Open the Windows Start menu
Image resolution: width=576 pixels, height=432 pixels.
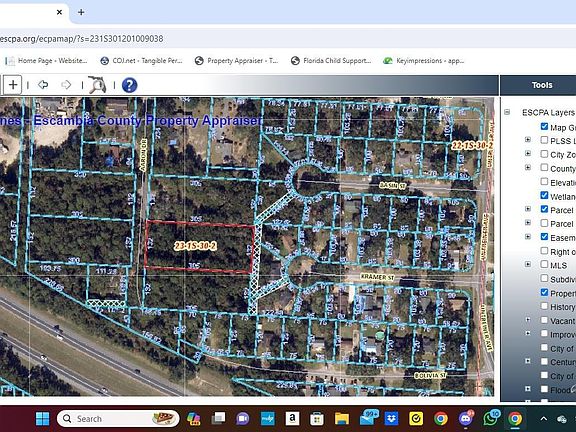pos(42,418)
